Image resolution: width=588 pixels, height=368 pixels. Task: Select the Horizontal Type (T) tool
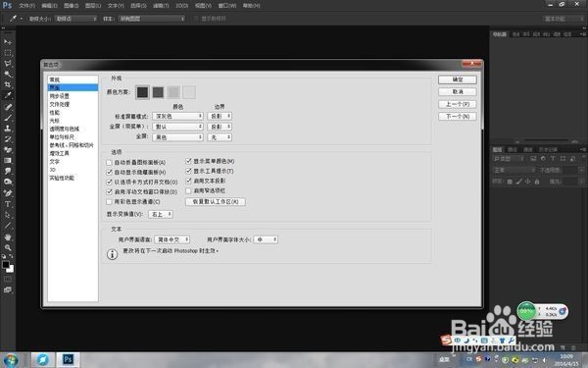point(8,204)
